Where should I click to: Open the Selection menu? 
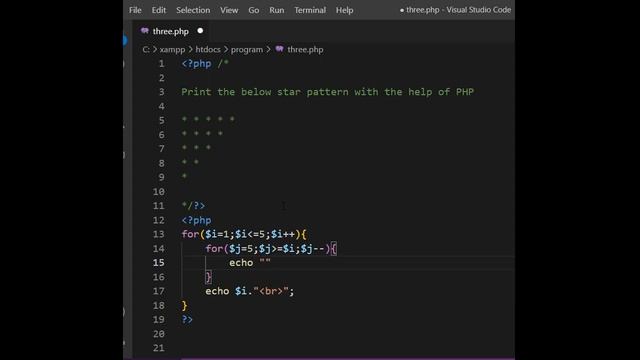(193, 10)
